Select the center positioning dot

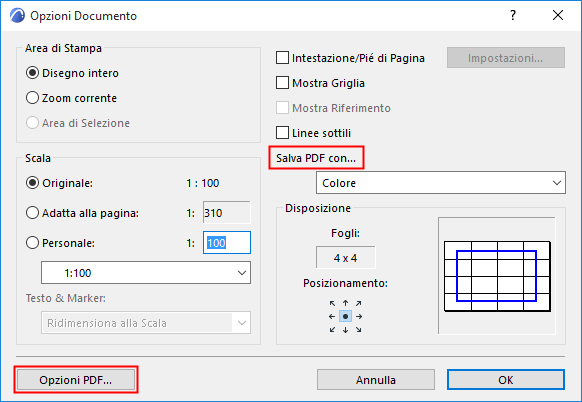tap(346, 317)
